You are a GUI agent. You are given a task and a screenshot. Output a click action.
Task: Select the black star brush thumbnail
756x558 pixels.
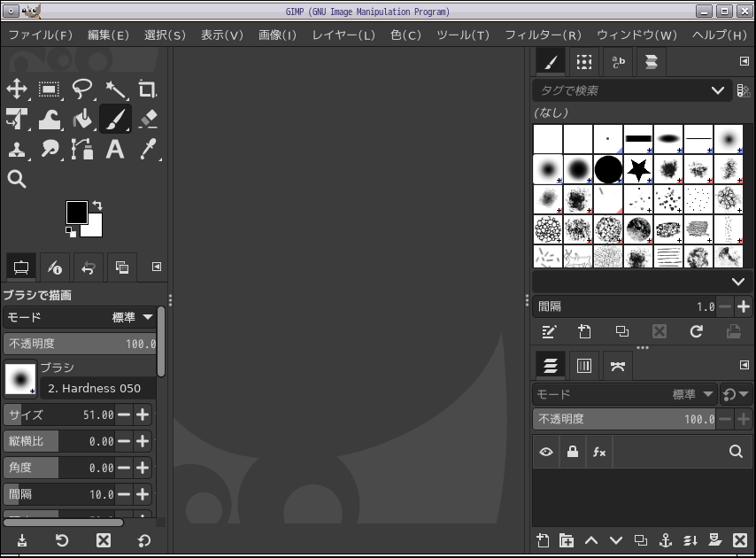[x=638, y=168]
